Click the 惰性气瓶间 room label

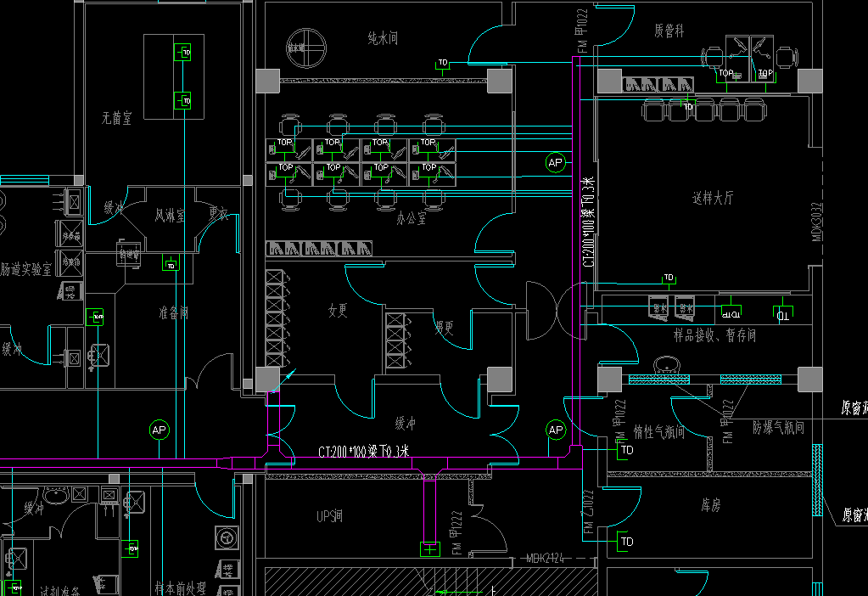click(658, 431)
